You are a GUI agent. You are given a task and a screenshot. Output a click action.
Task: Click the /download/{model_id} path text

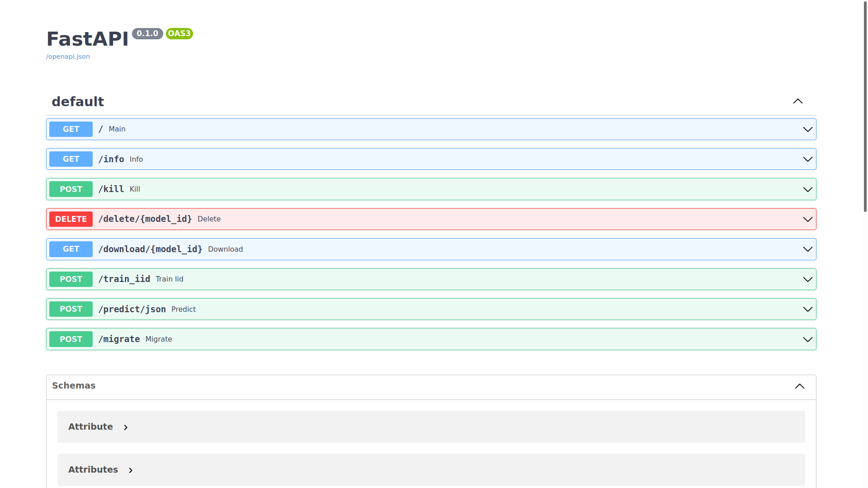click(151, 249)
